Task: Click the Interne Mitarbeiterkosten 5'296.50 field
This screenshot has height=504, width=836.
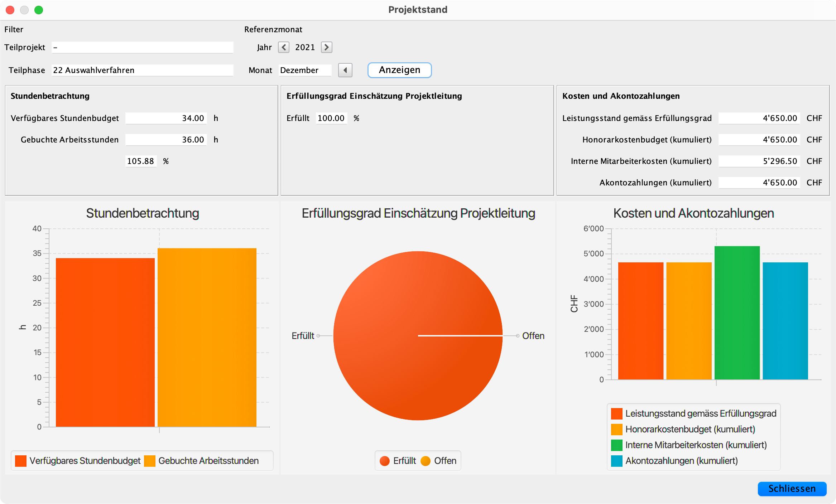Action: 759,161
